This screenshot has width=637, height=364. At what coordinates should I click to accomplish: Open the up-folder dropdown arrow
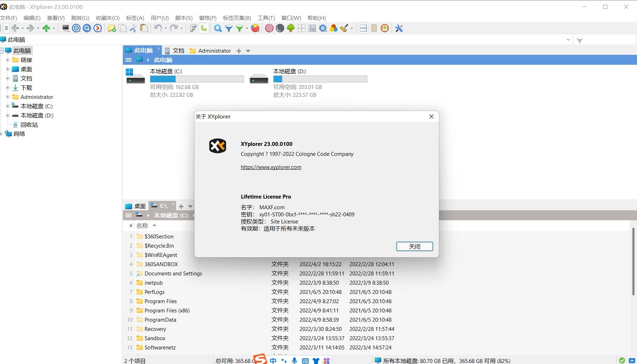coord(54,28)
